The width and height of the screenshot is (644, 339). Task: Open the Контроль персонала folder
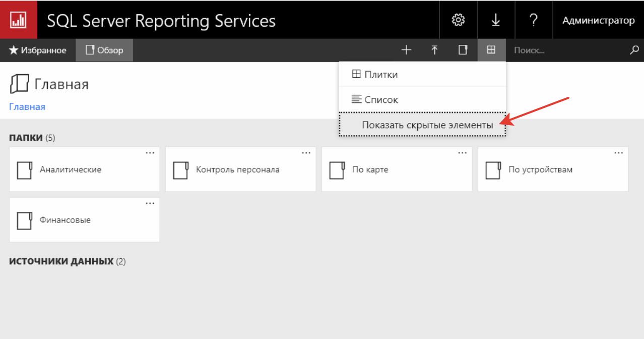[241, 169]
